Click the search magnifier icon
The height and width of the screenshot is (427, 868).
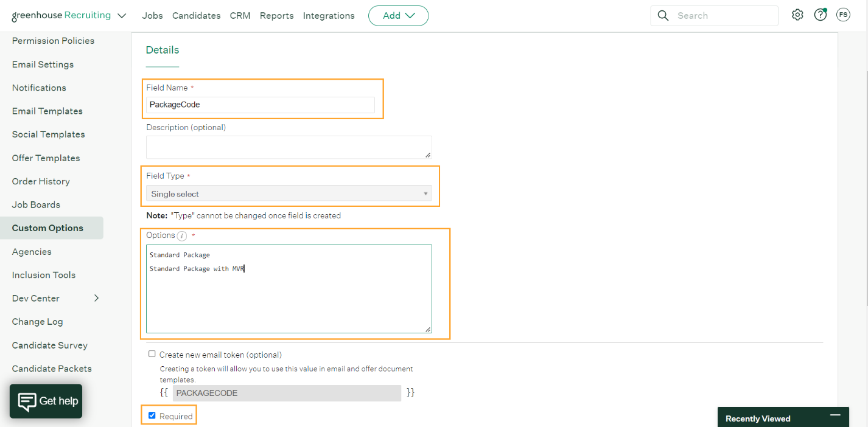pos(663,16)
